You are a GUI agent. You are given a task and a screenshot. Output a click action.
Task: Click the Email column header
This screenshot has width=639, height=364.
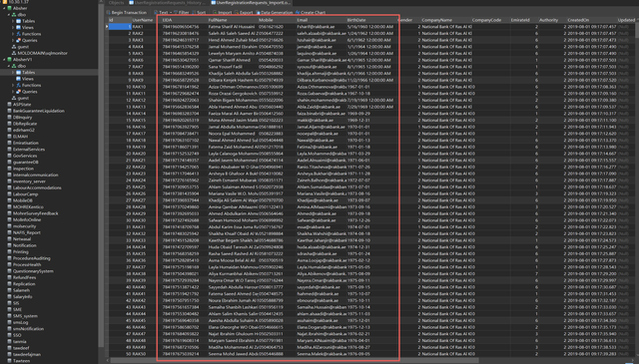[x=320, y=20]
